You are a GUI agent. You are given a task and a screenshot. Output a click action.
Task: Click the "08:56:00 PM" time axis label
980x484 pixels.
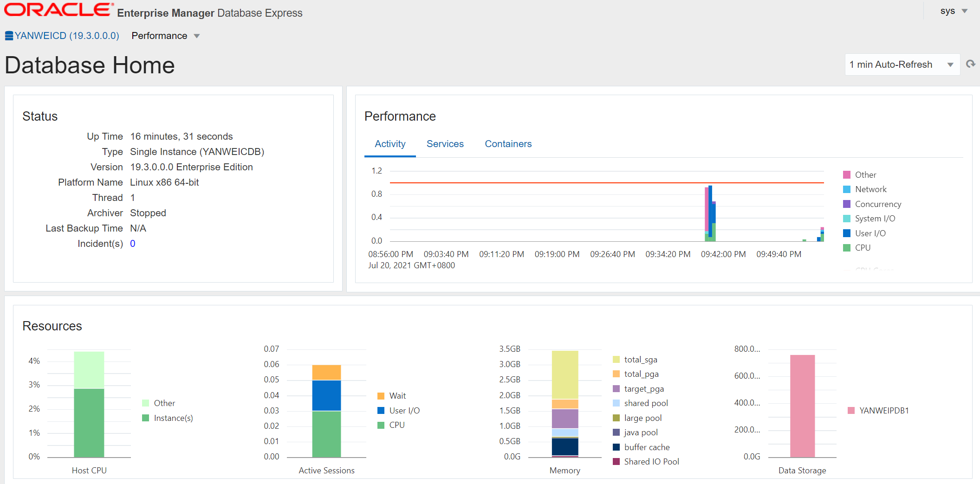point(391,254)
